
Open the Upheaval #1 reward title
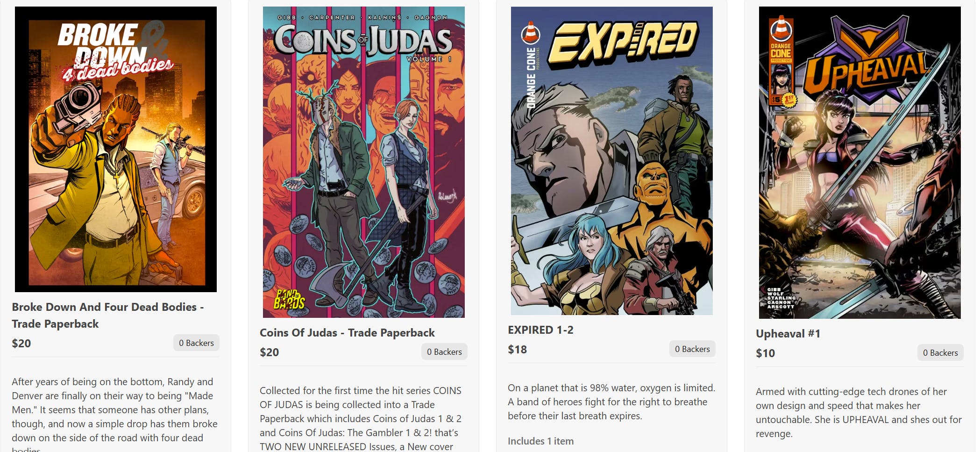788,334
